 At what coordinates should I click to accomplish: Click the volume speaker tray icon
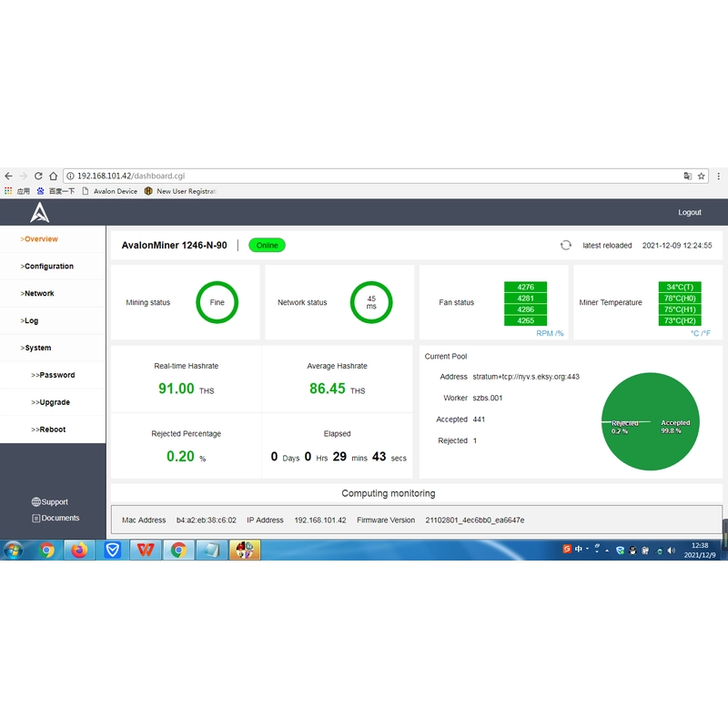(x=671, y=551)
